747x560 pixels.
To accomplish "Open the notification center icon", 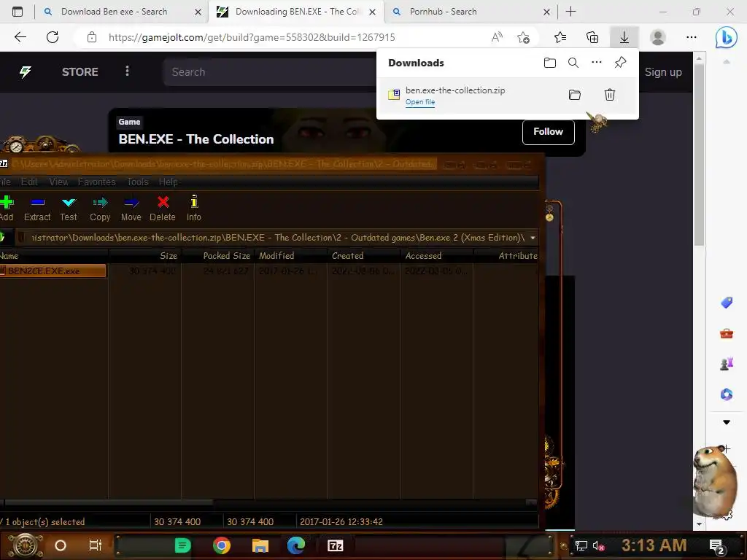I will coord(717,546).
